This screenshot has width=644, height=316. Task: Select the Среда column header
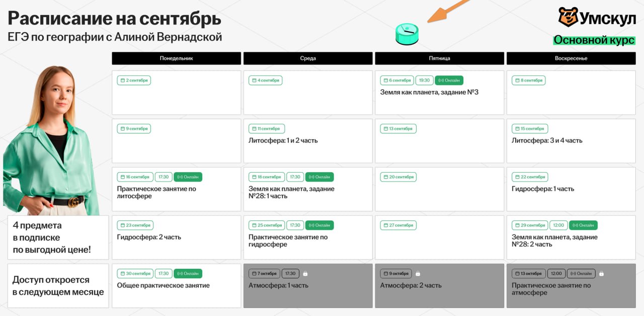307,58
